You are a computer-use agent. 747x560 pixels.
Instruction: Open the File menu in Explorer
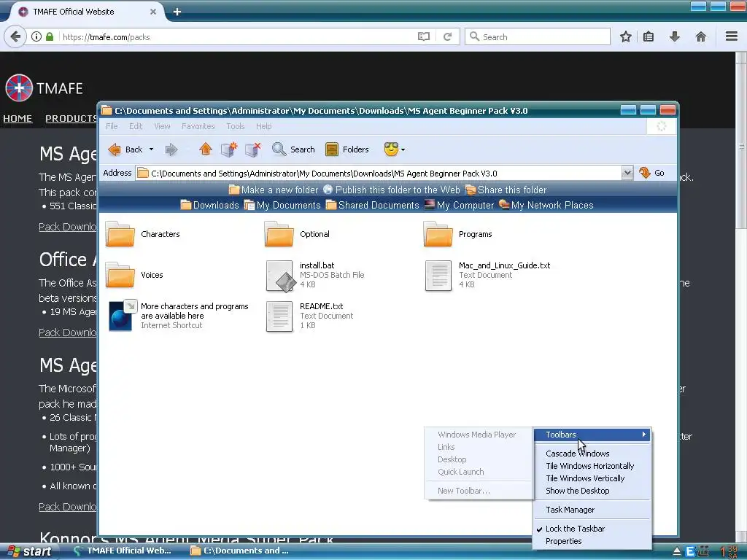point(112,126)
